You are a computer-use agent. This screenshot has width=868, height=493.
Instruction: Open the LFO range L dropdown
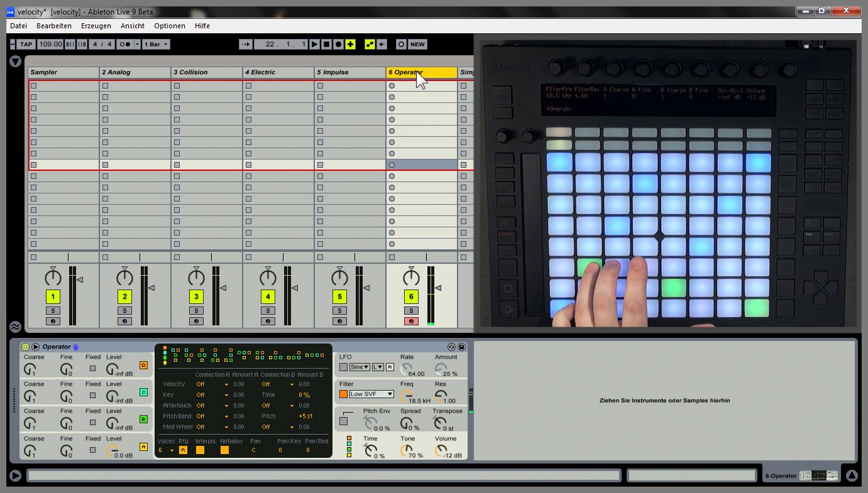[378, 367]
